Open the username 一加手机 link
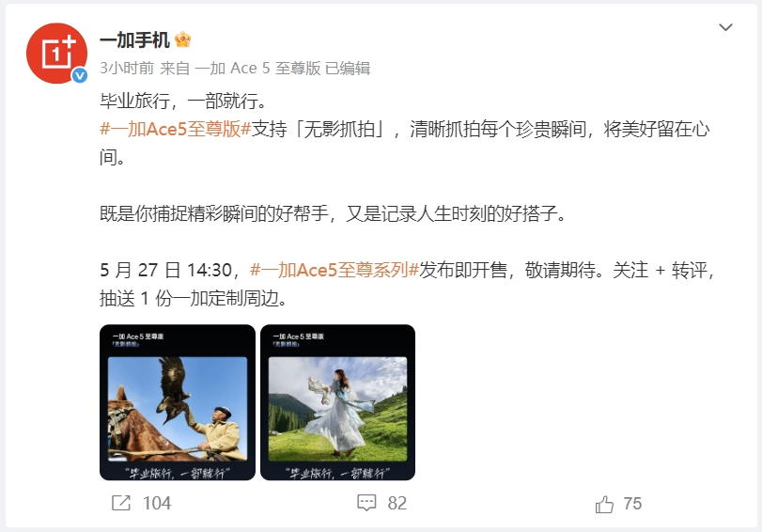Screen dimensions: 762x532 [x=134, y=39]
